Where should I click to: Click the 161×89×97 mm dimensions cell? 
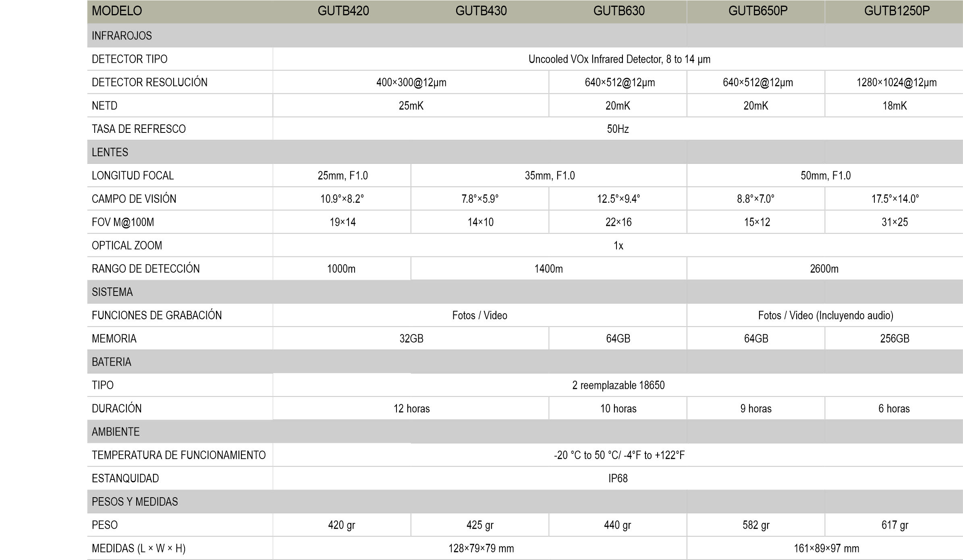point(826,548)
